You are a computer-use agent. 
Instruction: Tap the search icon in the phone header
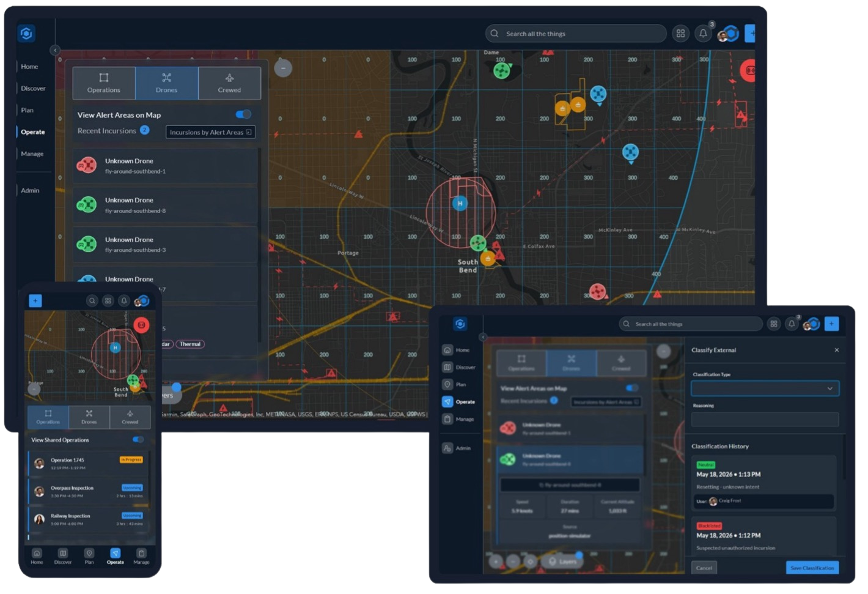coord(92,300)
